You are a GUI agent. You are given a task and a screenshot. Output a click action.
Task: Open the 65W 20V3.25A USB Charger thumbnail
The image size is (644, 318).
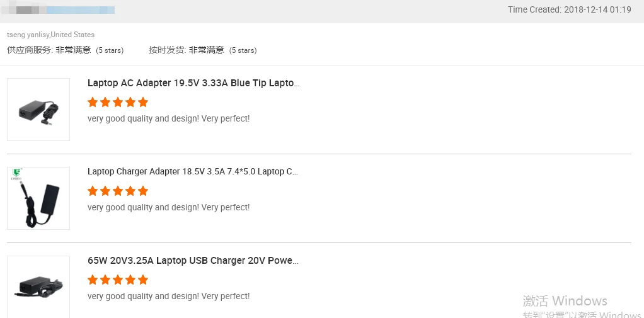pos(38,287)
